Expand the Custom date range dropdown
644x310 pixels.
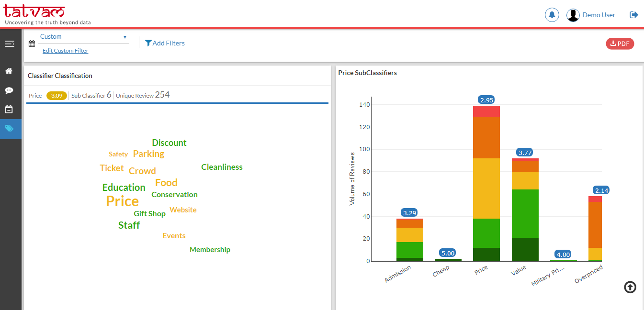click(84, 37)
